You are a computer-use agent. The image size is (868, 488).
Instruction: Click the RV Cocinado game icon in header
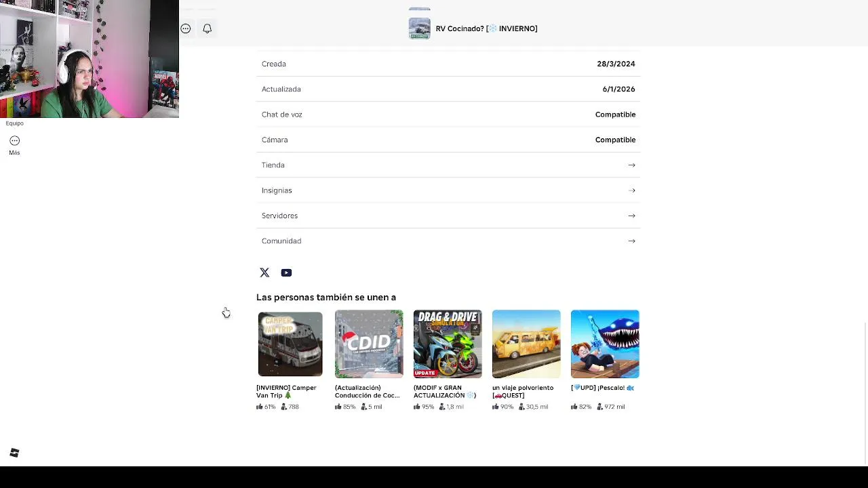tap(420, 28)
